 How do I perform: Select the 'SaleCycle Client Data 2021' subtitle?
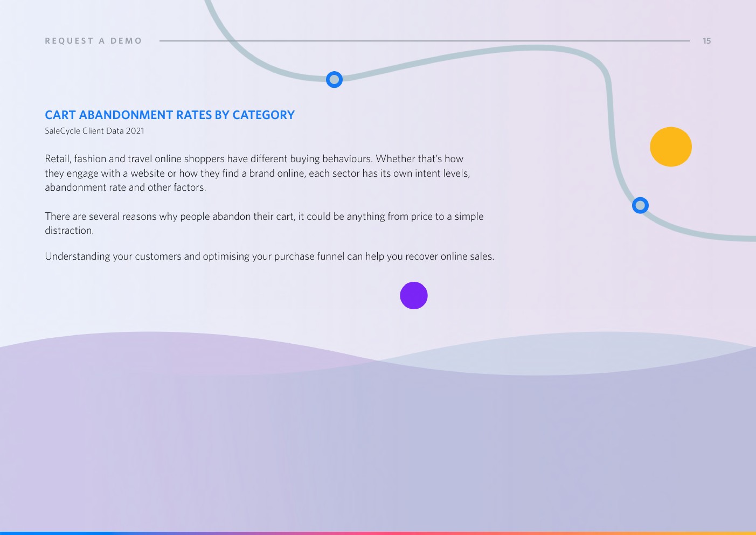(x=94, y=131)
